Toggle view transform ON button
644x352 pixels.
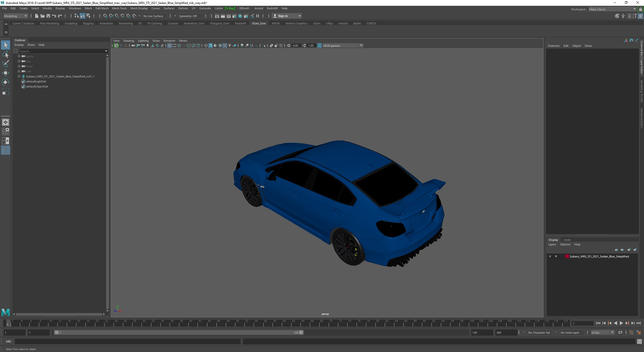[319, 46]
